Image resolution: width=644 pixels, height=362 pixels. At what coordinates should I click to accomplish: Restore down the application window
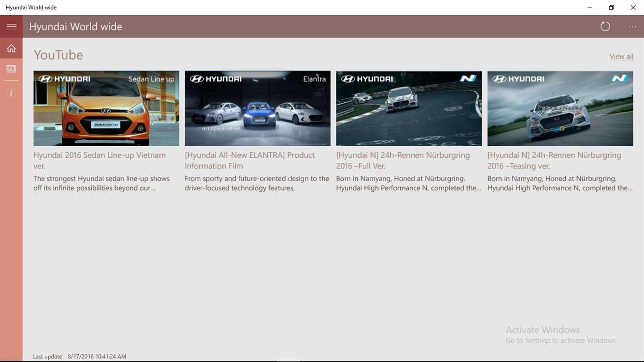pos(611,8)
